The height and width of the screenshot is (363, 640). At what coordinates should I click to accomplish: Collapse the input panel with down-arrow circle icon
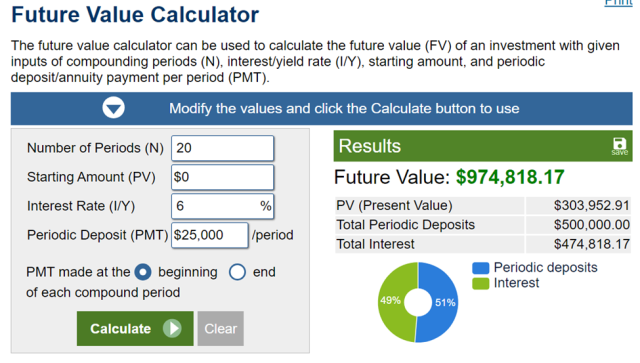coord(113,108)
